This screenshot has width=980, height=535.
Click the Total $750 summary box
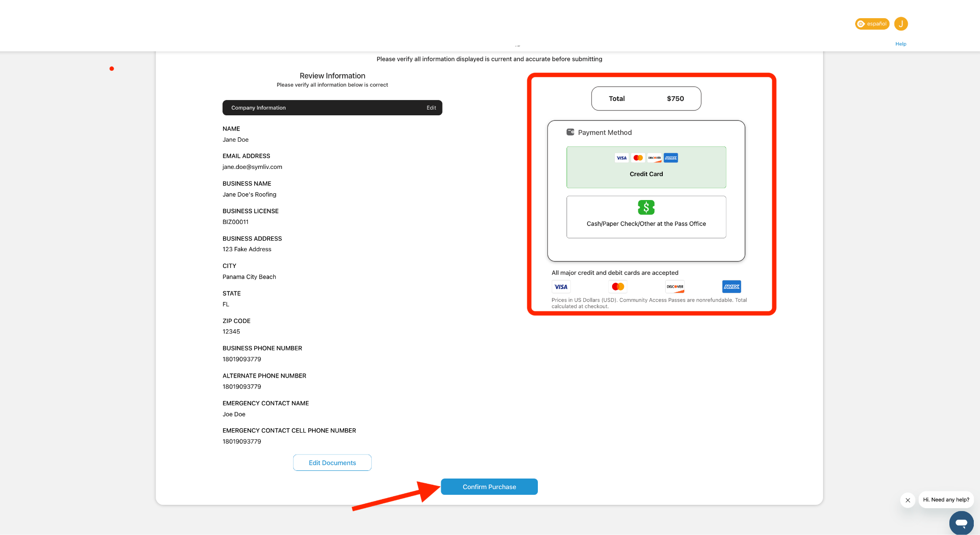click(646, 99)
